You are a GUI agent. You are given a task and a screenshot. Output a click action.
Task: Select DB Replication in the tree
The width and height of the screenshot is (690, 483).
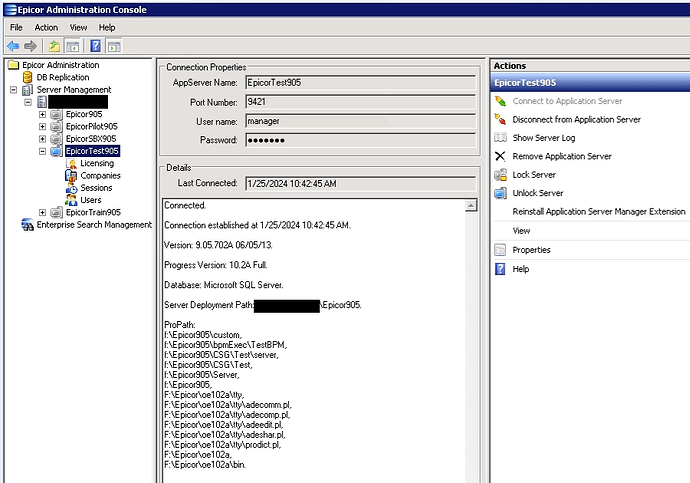coord(63,77)
